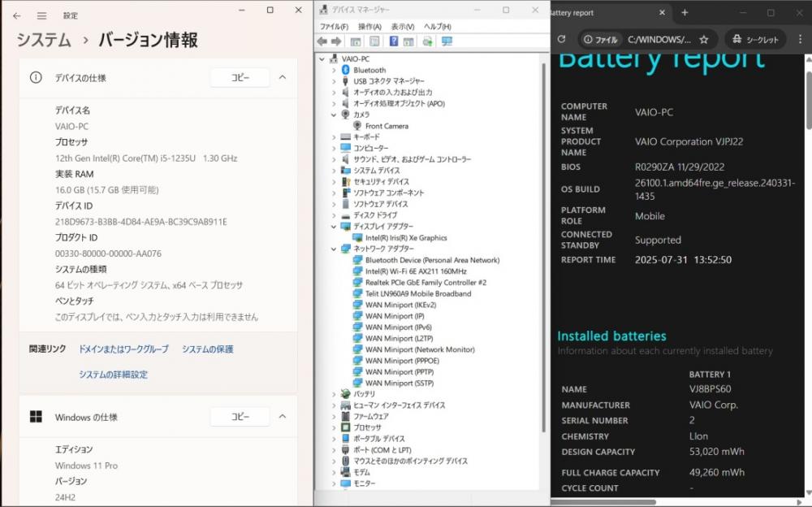Image resolution: width=812 pixels, height=507 pixels.
Task: Close the Battery report tab
Action: (662, 13)
